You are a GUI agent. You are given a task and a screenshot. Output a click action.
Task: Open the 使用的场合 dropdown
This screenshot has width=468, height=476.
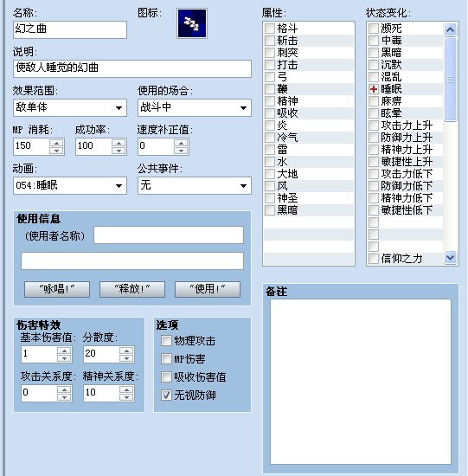coord(195,107)
